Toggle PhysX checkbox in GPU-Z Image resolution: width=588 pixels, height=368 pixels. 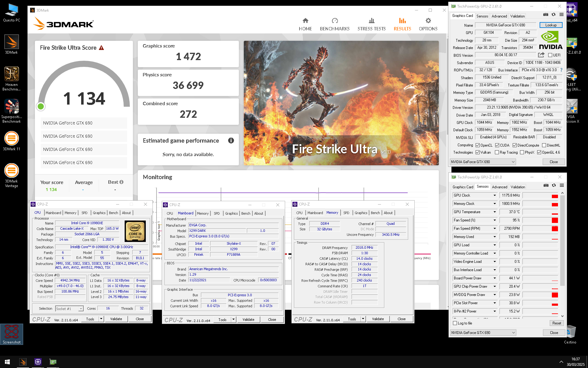point(522,152)
